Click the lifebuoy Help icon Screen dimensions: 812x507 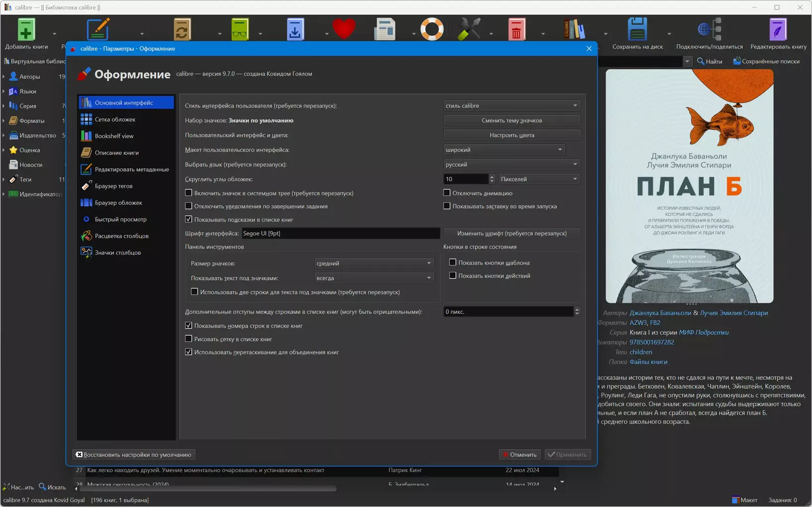432,29
